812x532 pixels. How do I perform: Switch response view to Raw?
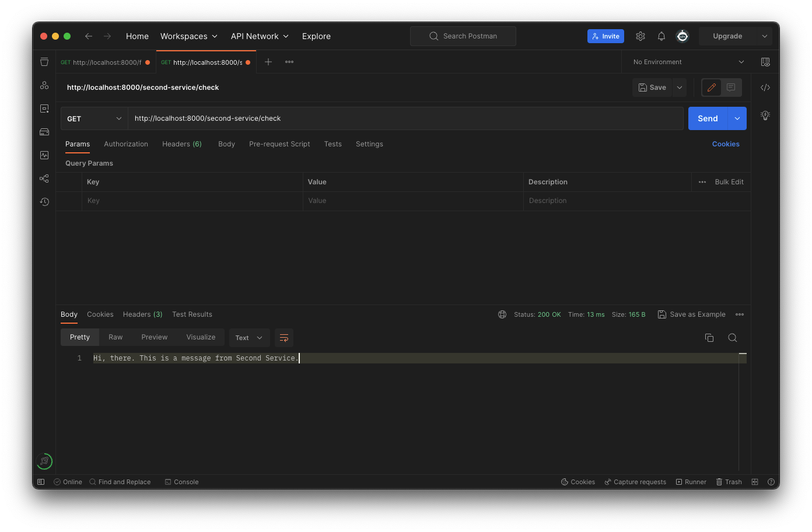116,337
